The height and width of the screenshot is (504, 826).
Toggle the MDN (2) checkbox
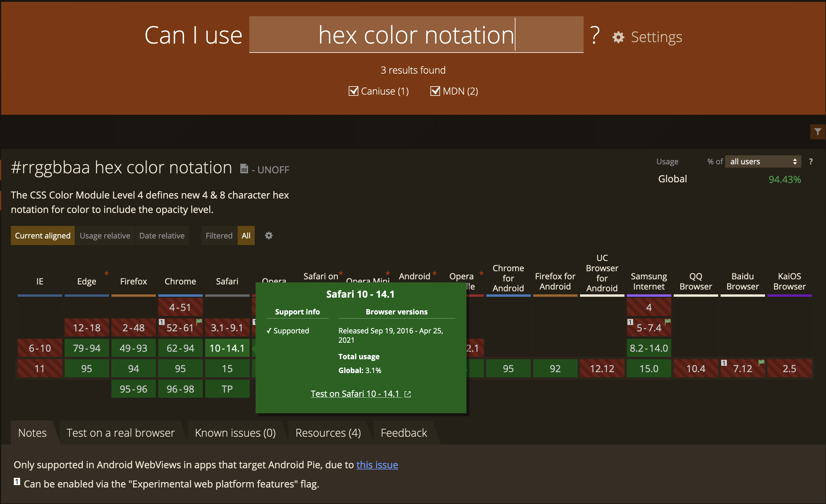pos(435,91)
